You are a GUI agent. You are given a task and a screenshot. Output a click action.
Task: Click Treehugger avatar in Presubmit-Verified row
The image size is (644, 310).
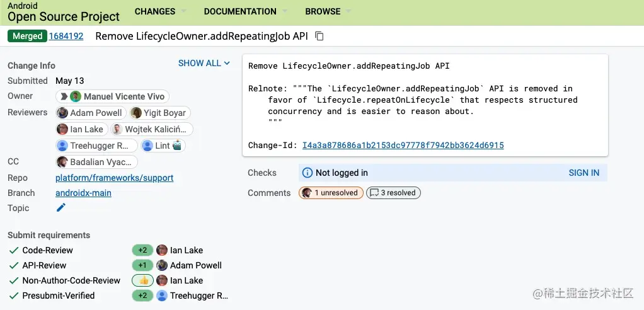(162, 296)
